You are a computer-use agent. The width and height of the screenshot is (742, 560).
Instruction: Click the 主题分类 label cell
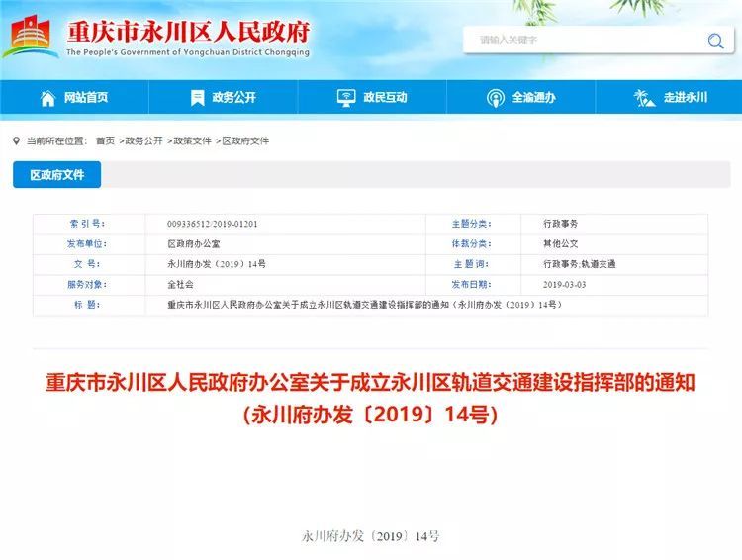point(473,224)
